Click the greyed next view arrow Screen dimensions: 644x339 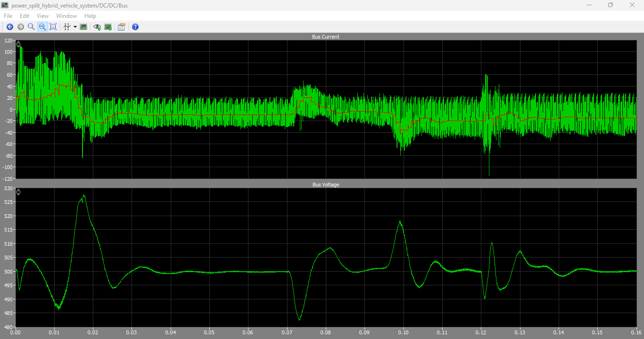click(21, 27)
